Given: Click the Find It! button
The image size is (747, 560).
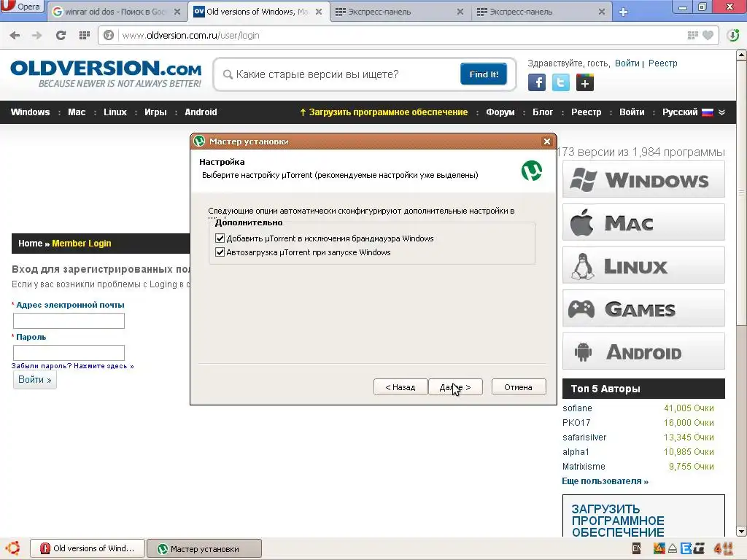Looking at the screenshot, I should coord(484,74).
